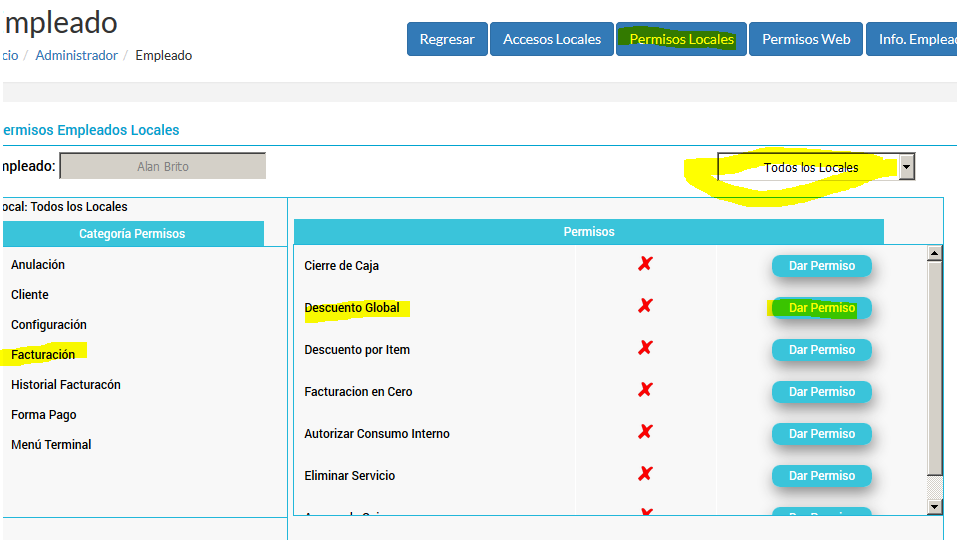Screen dimensions: 957x540
Task: Switch to Permisos Web tab
Action: (x=806, y=39)
